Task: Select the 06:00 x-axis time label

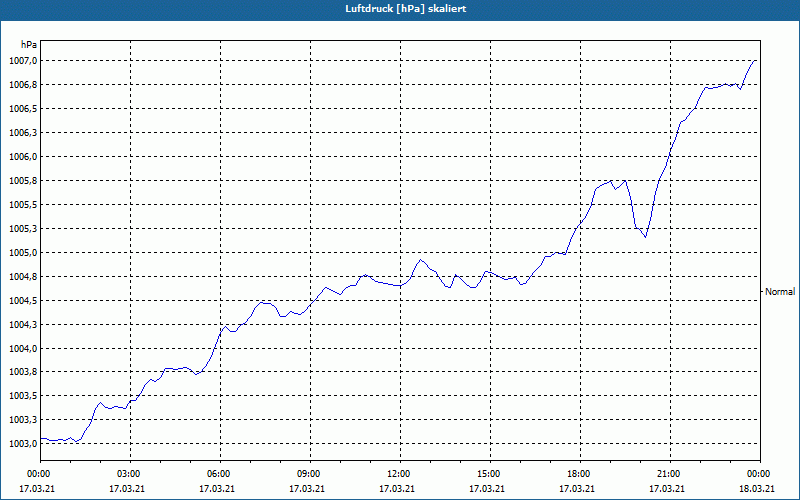Action: point(218,474)
